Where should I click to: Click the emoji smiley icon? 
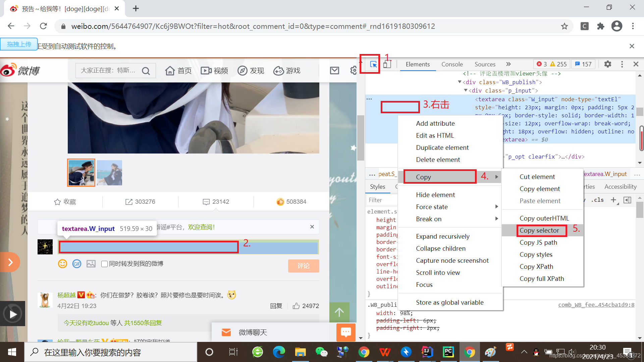click(62, 264)
